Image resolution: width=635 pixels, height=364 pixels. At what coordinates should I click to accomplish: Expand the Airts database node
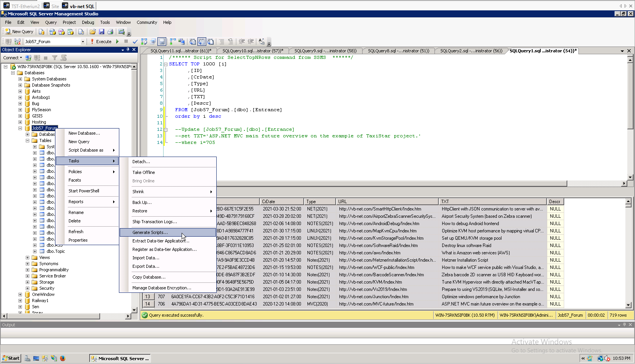tap(20, 91)
